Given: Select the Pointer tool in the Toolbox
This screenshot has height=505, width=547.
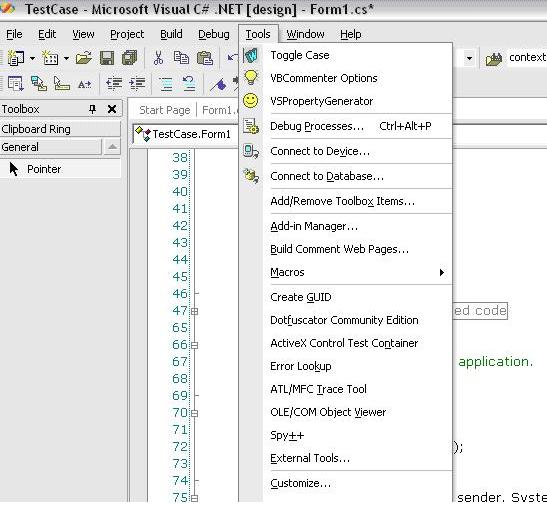Looking at the screenshot, I should point(60,169).
